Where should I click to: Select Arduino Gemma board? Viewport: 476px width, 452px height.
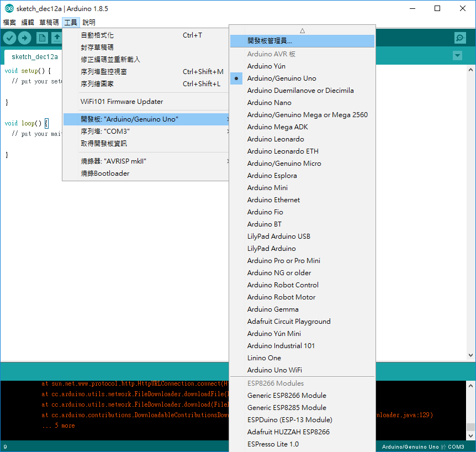click(303, 309)
